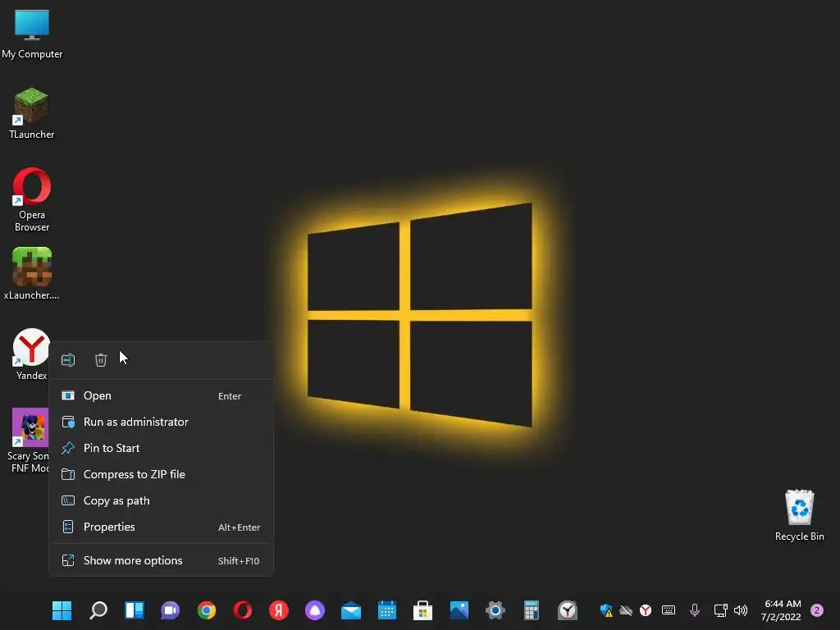Open notification center badge showing 2
840x630 pixels.
[x=817, y=610]
